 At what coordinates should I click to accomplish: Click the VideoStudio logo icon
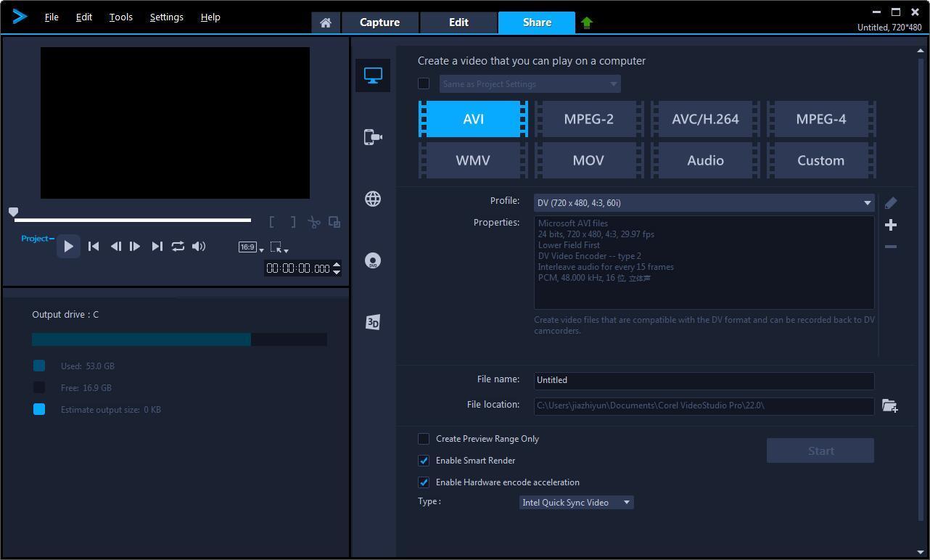tap(20, 17)
